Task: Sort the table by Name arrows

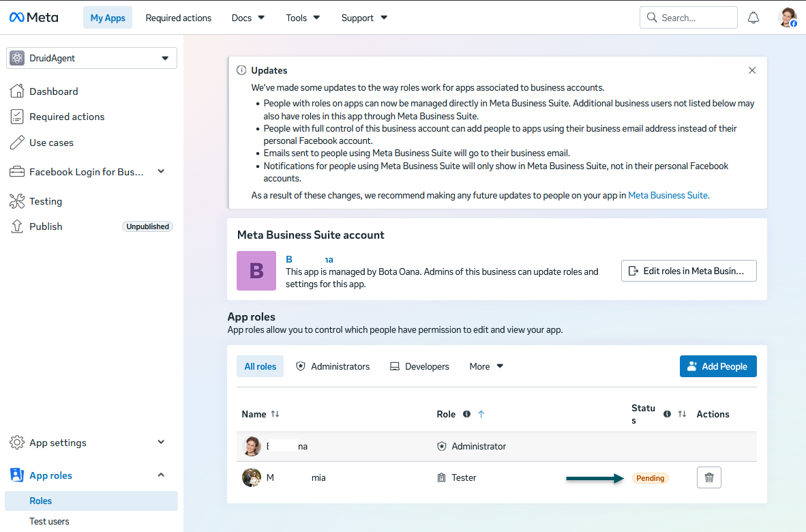Action: point(275,414)
